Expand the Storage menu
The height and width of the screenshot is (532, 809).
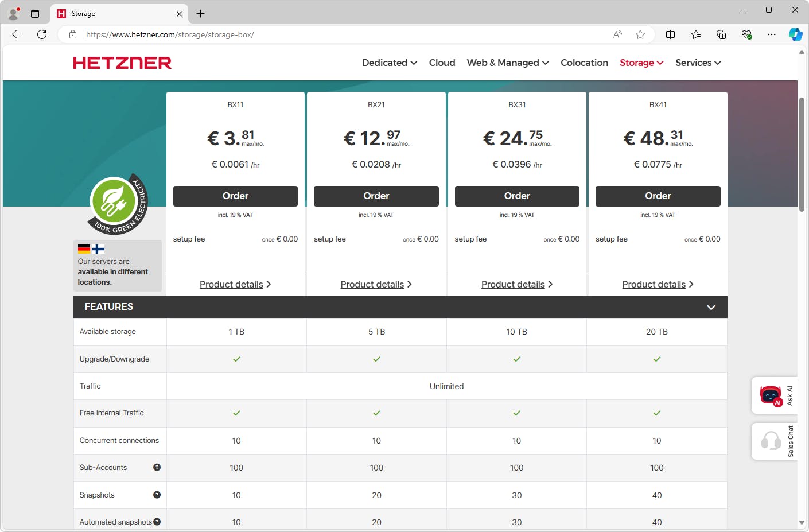641,63
